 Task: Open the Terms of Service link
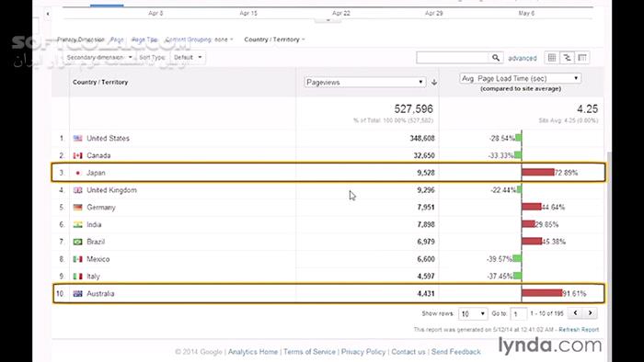(309, 352)
